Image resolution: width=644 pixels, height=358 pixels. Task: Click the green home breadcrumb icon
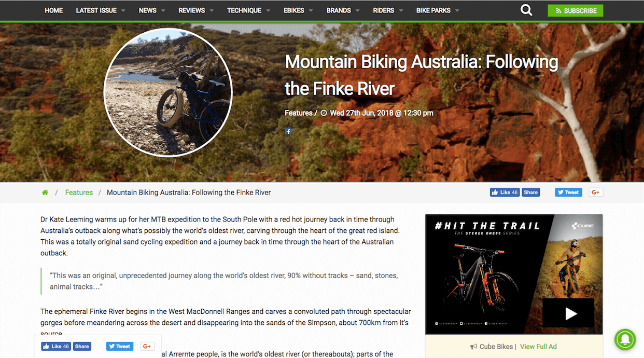click(x=45, y=192)
